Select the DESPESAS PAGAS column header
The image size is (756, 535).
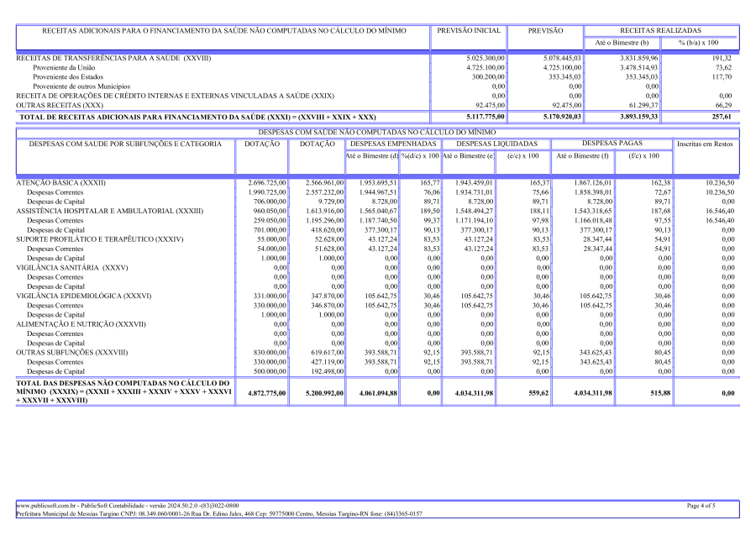(x=611, y=144)
